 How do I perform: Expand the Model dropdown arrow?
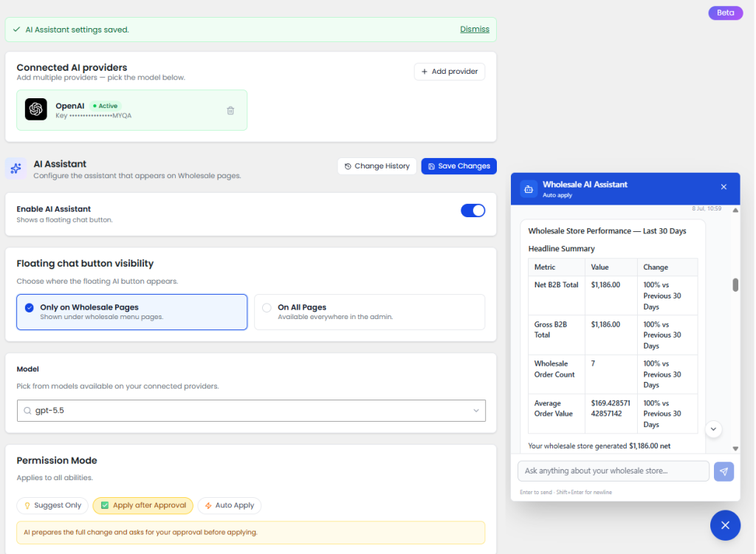tap(476, 411)
